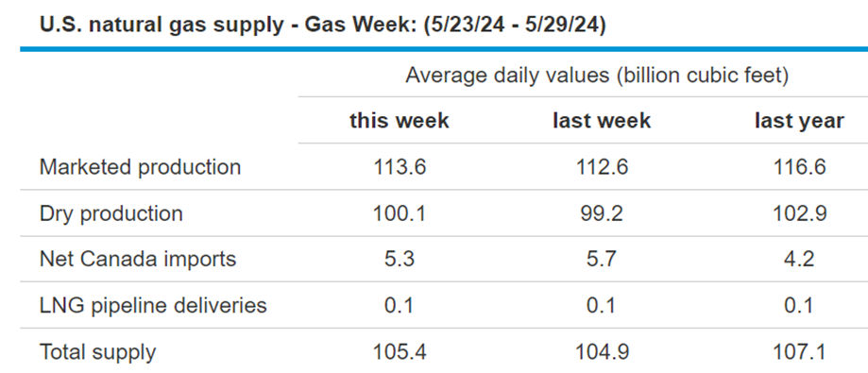Select Marketed production last week value 112.6
Screen dimensions: 868x373
pyautogui.click(x=602, y=166)
